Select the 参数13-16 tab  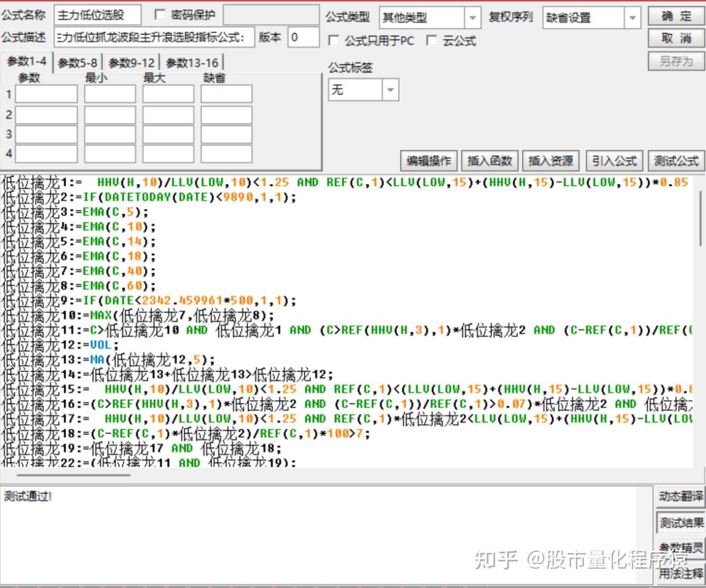192,62
